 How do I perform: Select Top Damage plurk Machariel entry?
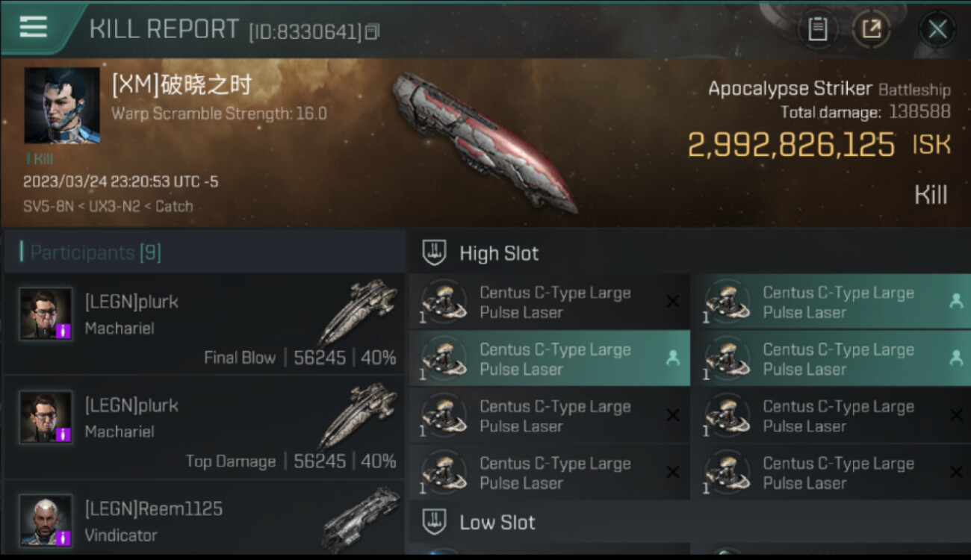click(x=205, y=429)
